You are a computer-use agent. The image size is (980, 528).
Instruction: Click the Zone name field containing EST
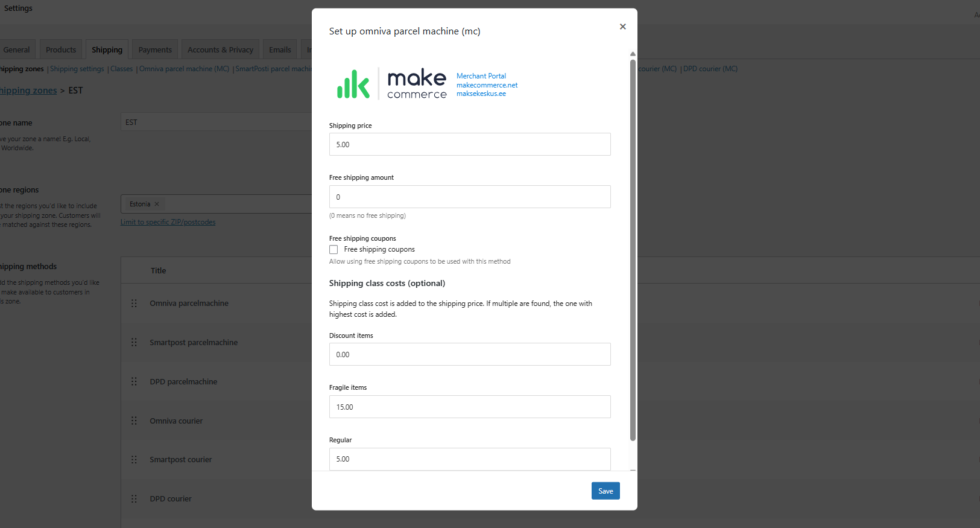(216, 122)
